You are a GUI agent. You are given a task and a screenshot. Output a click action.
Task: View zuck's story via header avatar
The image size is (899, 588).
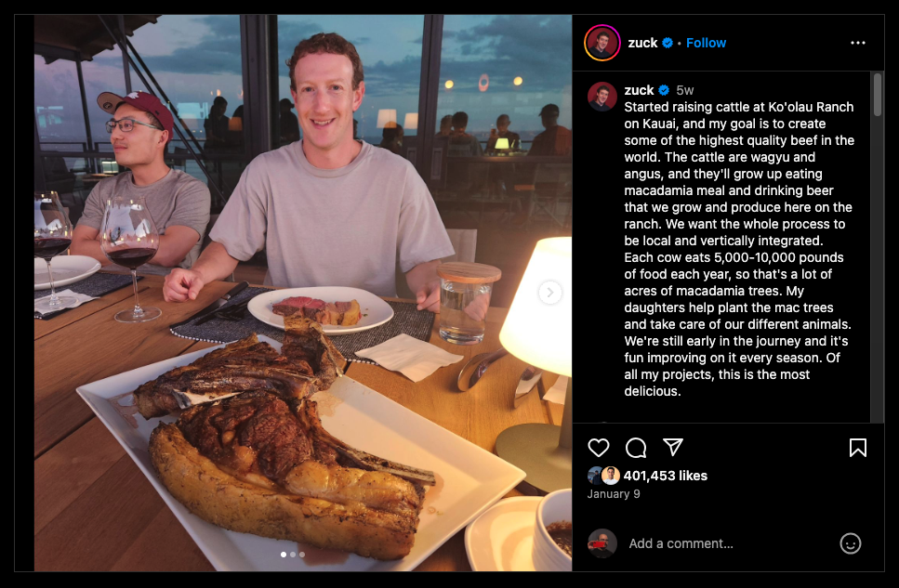pos(602,43)
